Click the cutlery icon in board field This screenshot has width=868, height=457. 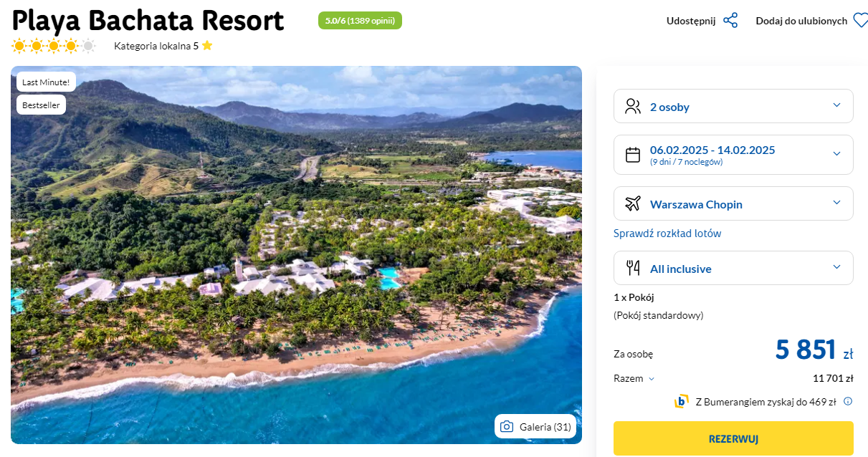click(633, 269)
